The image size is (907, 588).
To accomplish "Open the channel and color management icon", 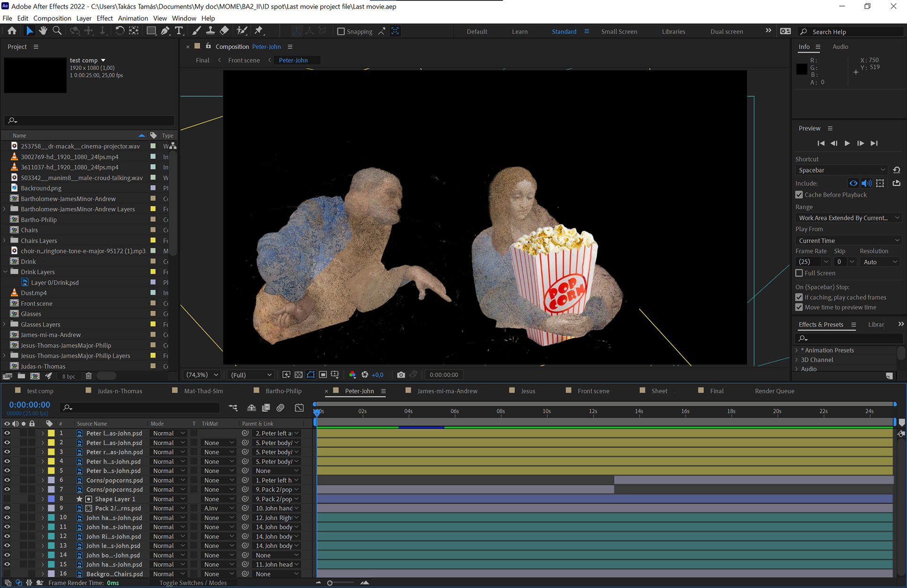I will (352, 375).
